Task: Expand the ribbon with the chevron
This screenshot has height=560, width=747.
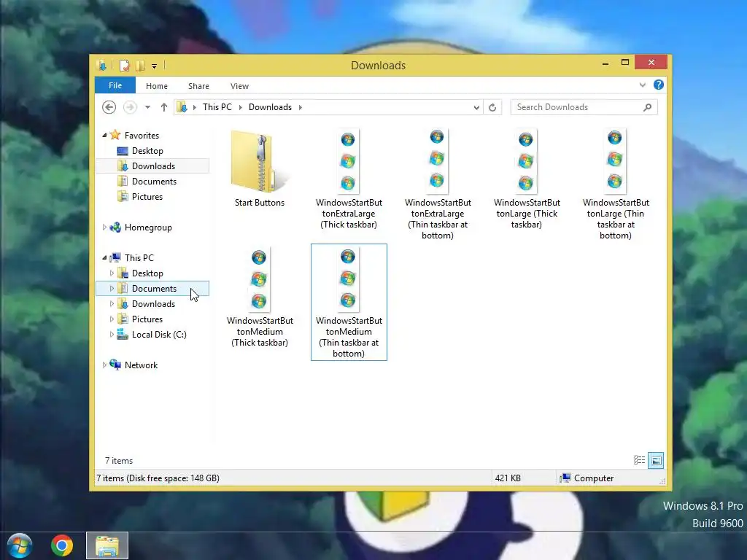Action: [642, 85]
